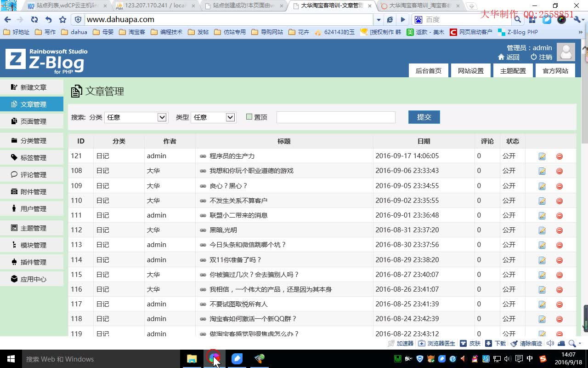Delete the article 良心？黑心？
The width and height of the screenshot is (588, 368).
559,186
